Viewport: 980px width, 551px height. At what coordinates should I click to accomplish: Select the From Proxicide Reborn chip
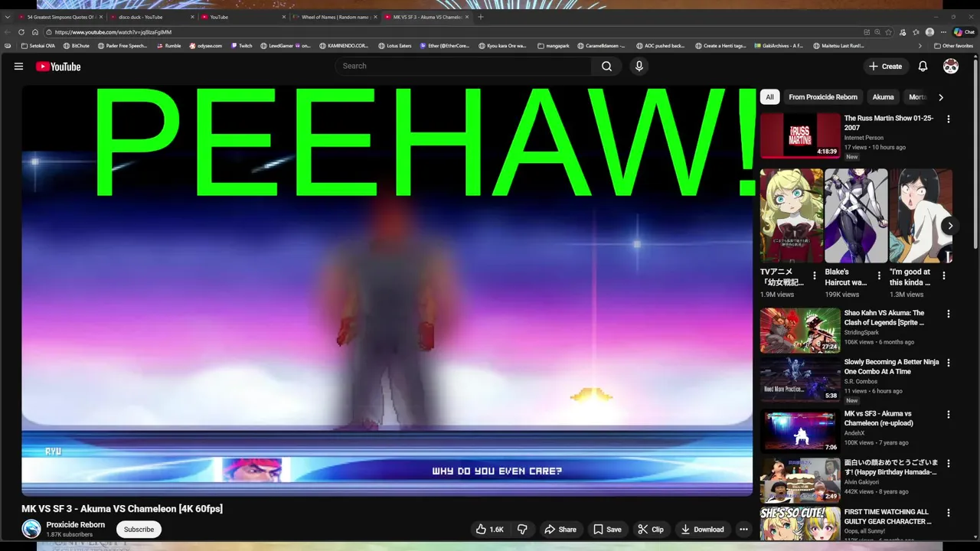click(x=823, y=97)
